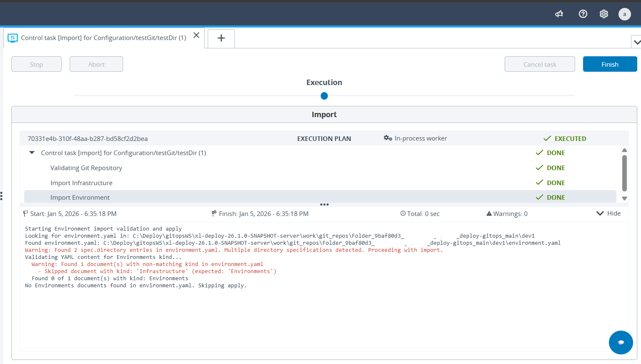The height and width of the screenshot is (364, 641).
Task: Click 'Warnings: 0' text
Action: pos(510,214)
